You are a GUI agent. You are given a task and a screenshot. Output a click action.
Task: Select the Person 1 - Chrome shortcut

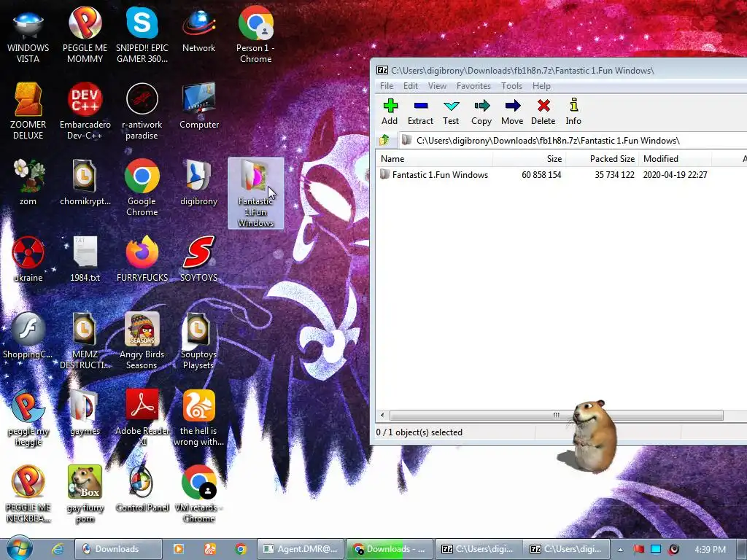(256, 35)
